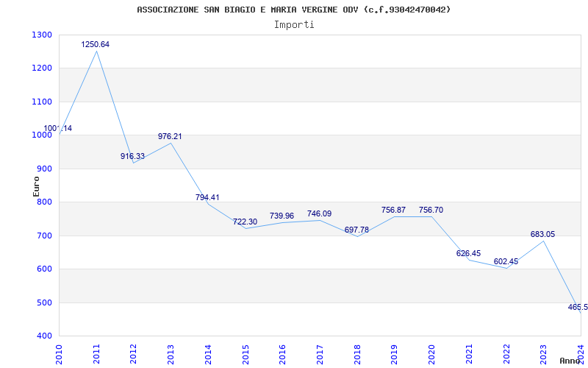Click the chart title ASSOCIAZIONE SAN BIAGIO E MARIA VERGINE ODV
This screenshot has width=588, height=368.
pos(293,10)
